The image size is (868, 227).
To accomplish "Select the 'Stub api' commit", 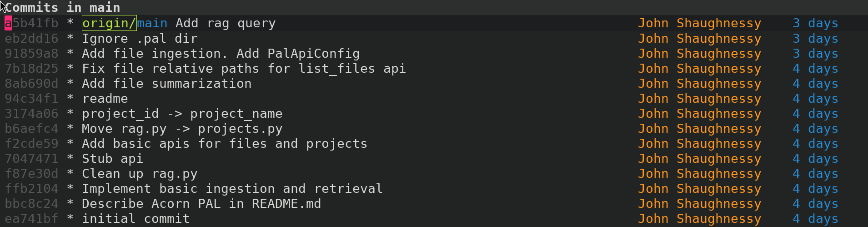I will (434, 159).
